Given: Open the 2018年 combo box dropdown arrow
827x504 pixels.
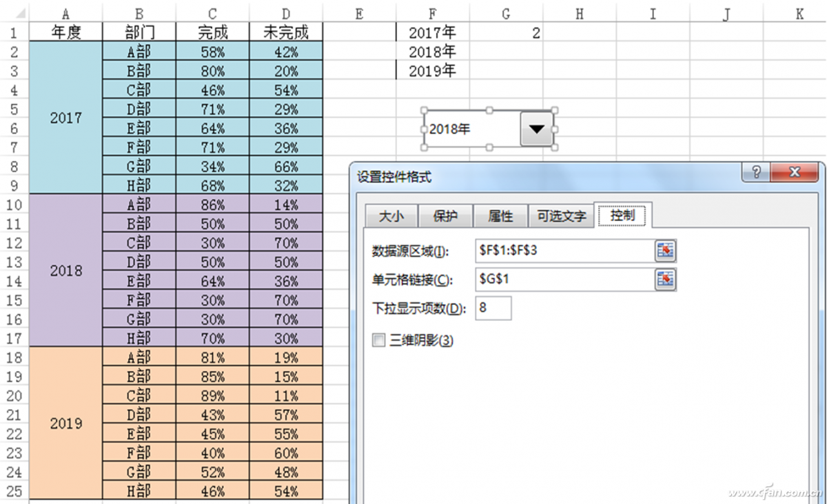Looking at the screenshot, I should click(537, 128).
